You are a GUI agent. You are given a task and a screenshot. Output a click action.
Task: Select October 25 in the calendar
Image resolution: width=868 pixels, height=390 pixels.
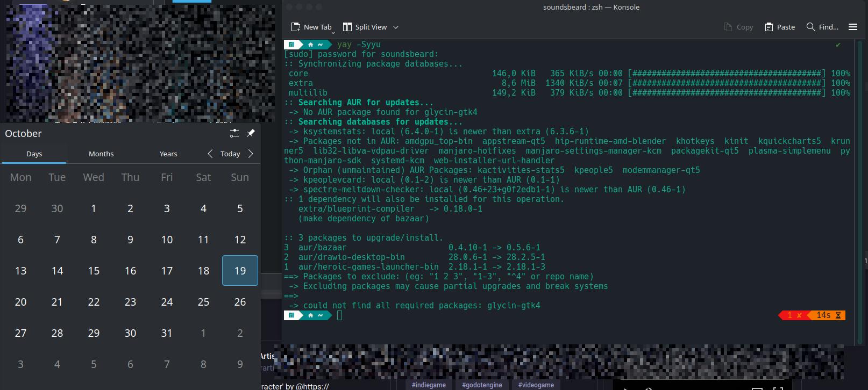[203, 302]
